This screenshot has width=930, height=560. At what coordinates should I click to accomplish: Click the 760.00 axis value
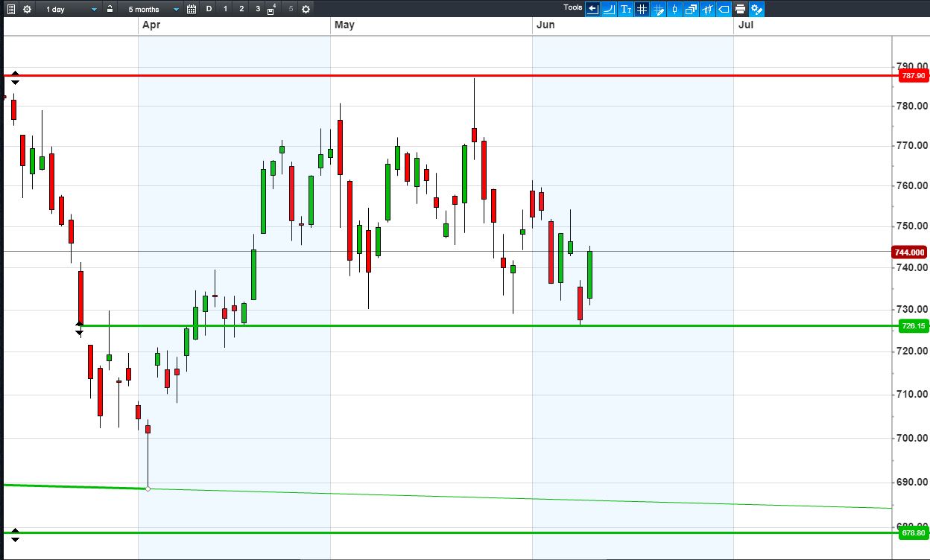pyautogui.click(x=912, y=185)
